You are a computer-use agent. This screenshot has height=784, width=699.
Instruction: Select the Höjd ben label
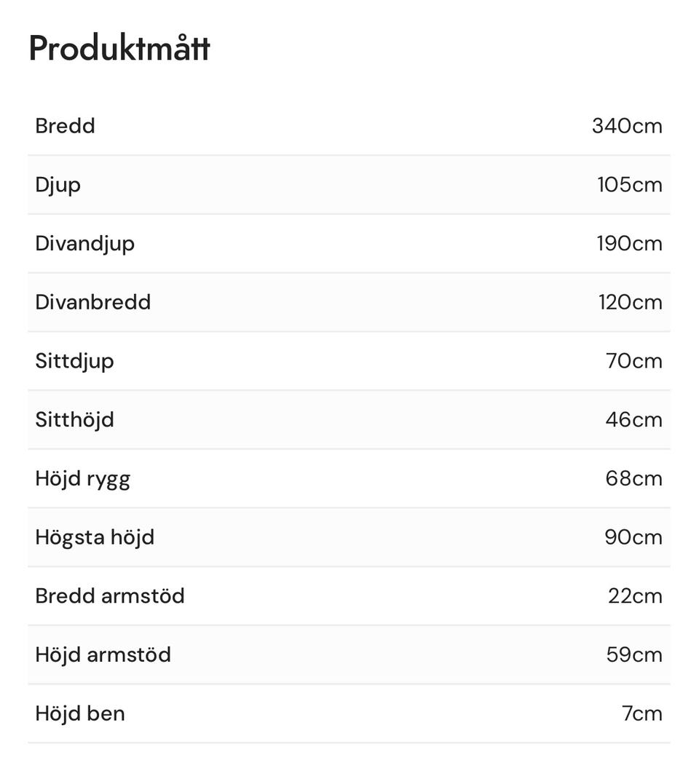[80, 715]
